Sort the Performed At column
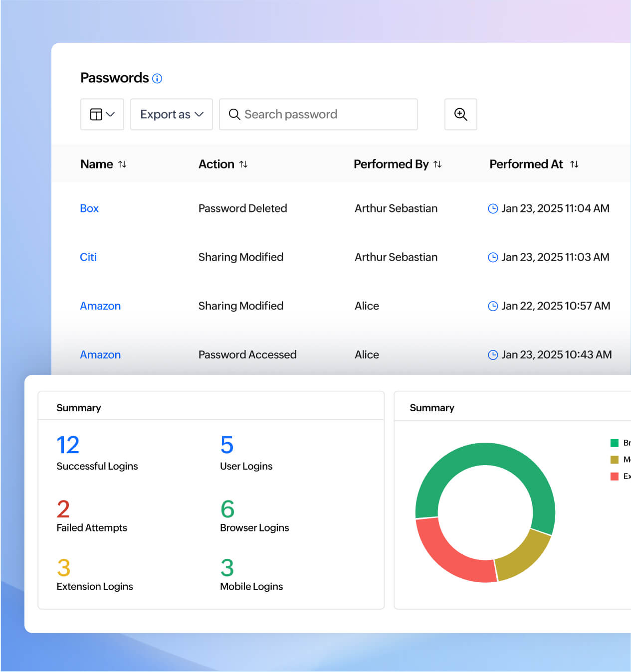Image resolution: width=631 pixels, height=672 pixels. click(574, 164)
